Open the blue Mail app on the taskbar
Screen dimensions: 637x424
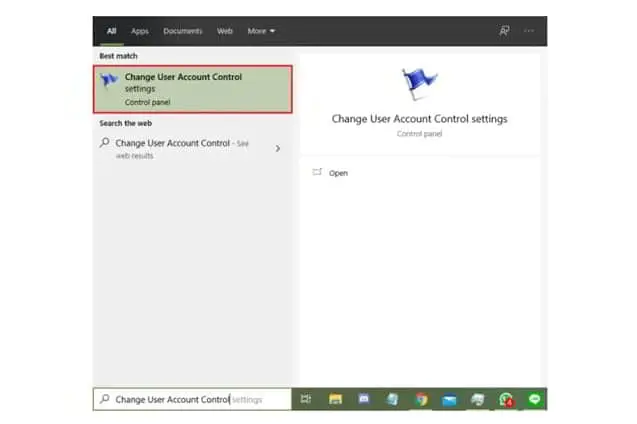449,400
